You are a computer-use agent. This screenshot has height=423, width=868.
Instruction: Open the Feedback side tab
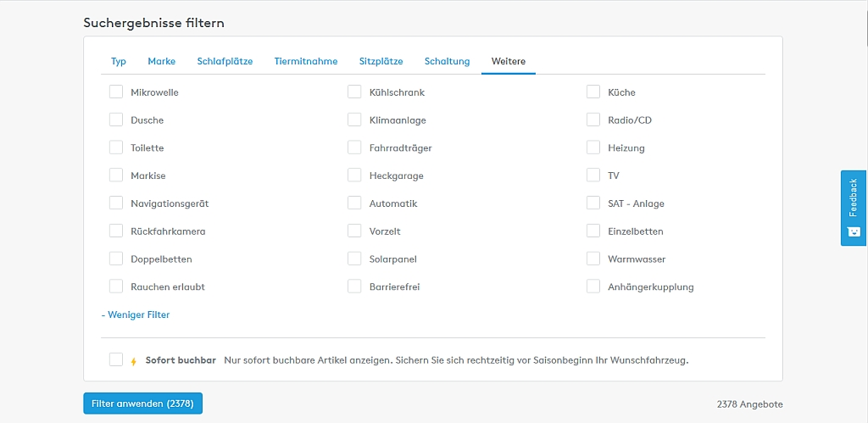coord(853,208)
